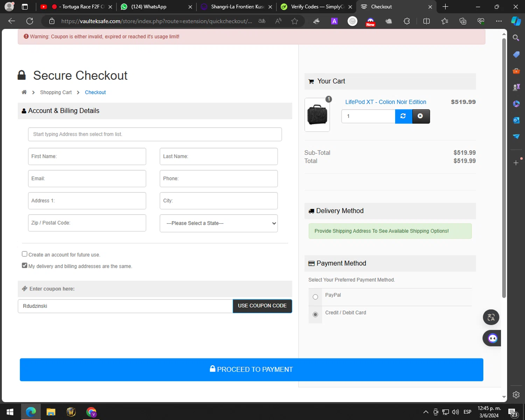Viewport: 525px width, 420px height.
Task: Click the Address 1 field
Action: coord(87,201)
